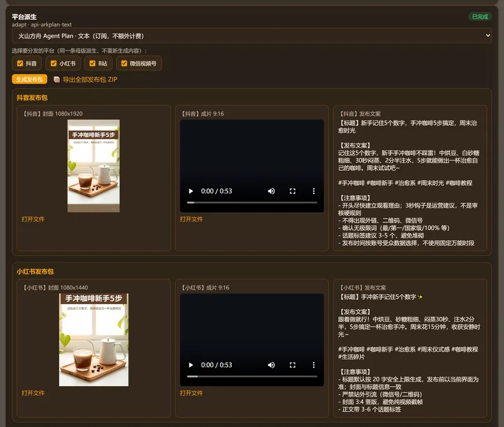Click the ZIP package icon
The height and width of the screenshot is (427, 504).
pos(57,79)
